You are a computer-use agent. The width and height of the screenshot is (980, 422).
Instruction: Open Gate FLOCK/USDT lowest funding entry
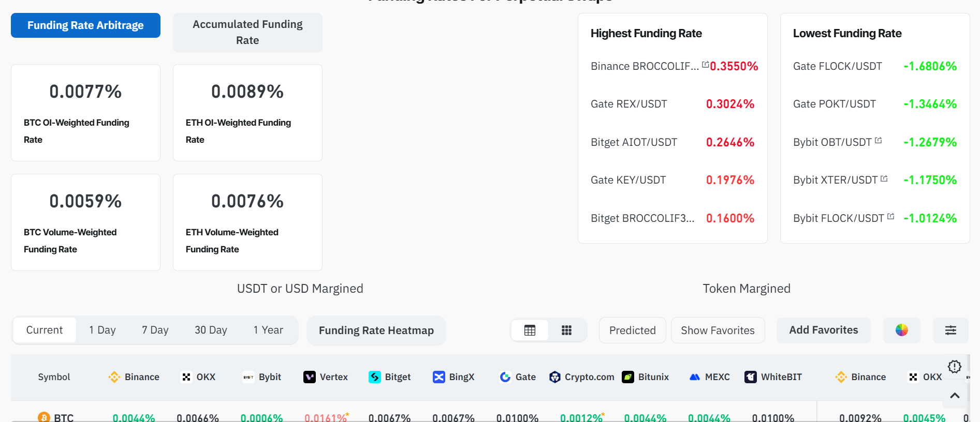pyautogui.click(x=838, y=66)
